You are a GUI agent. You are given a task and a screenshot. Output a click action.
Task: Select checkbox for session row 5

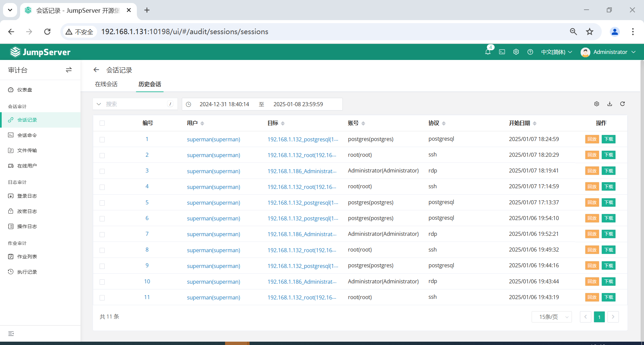tap(102, 203)
